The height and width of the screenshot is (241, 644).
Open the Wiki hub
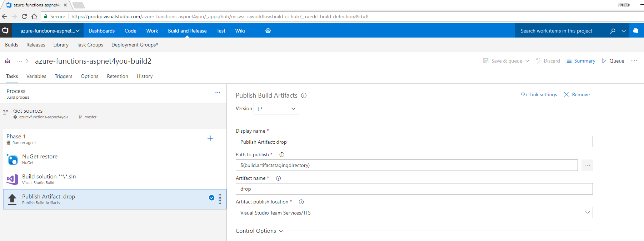[240, 31]
